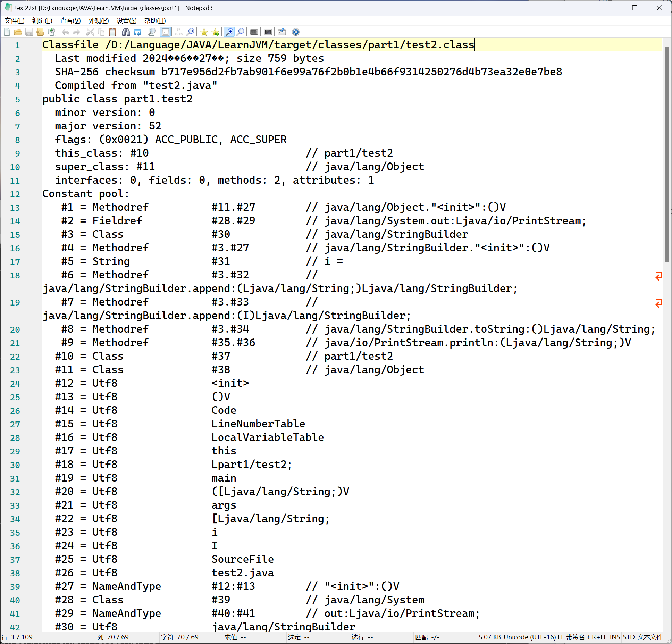Click the New file toolbar icon
The image size is (672, 644).
[7, 32]
